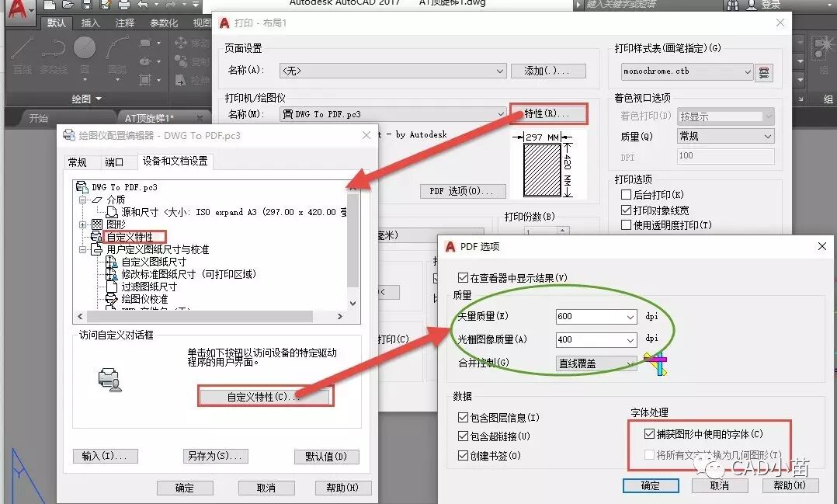Click the Rectangle tool icon in draw panel
837x504 pixels.
coord(145,43)
